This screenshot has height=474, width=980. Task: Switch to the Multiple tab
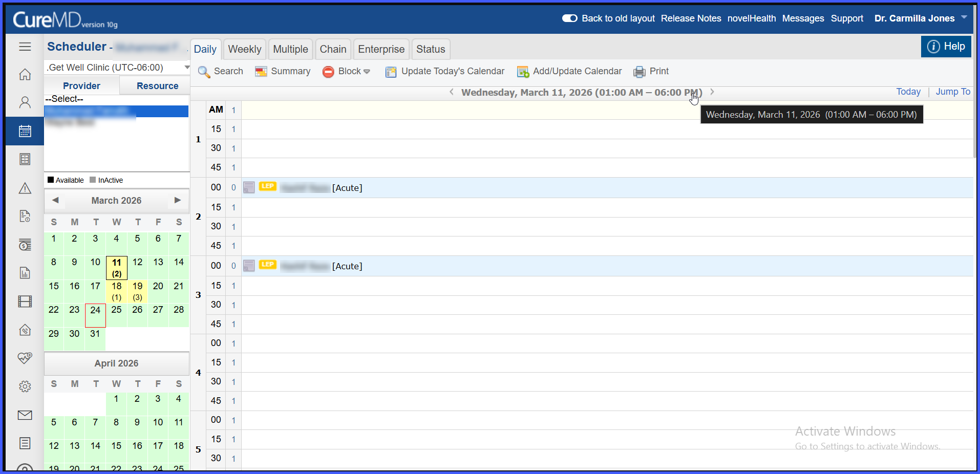(290, 49)
